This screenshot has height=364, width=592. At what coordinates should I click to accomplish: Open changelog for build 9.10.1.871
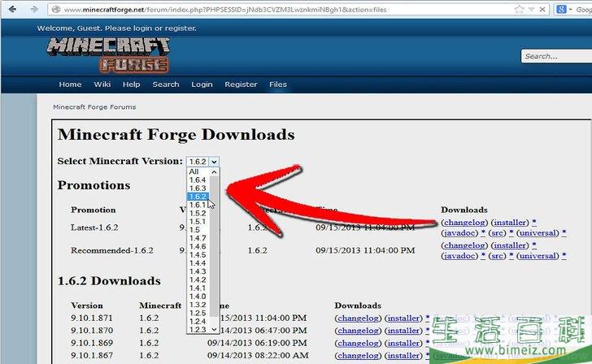point(359,318)
